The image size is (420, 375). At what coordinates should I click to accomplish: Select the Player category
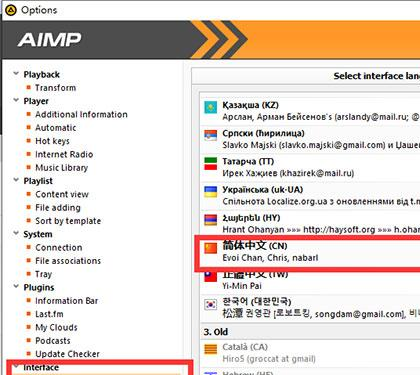36,101
